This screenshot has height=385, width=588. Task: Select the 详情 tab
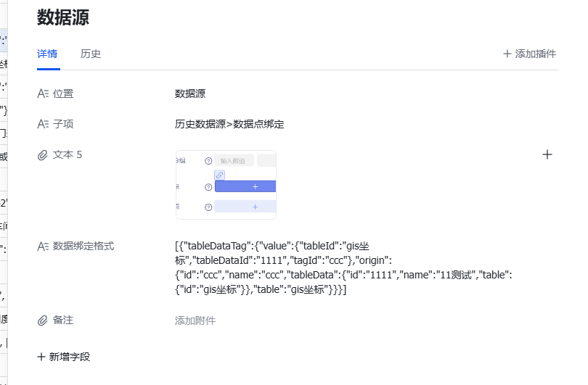[x=48, y=54]
